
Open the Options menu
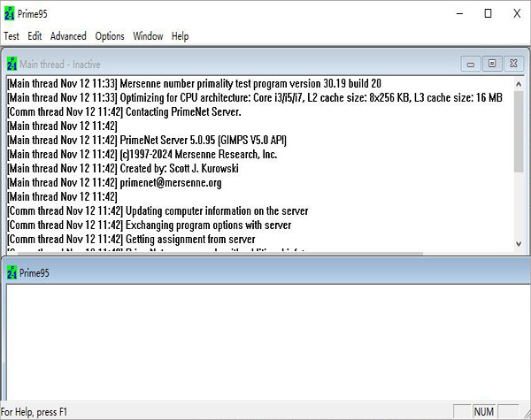110,36
